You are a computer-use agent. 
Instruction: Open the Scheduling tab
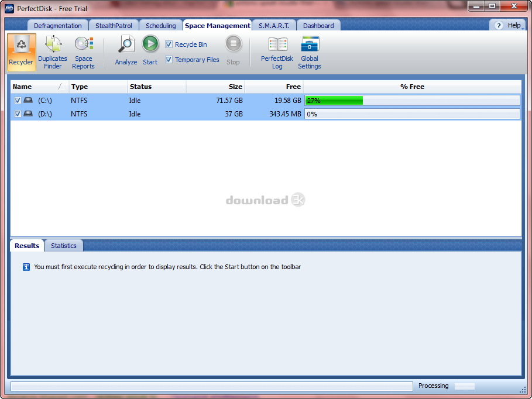(160, 25)
